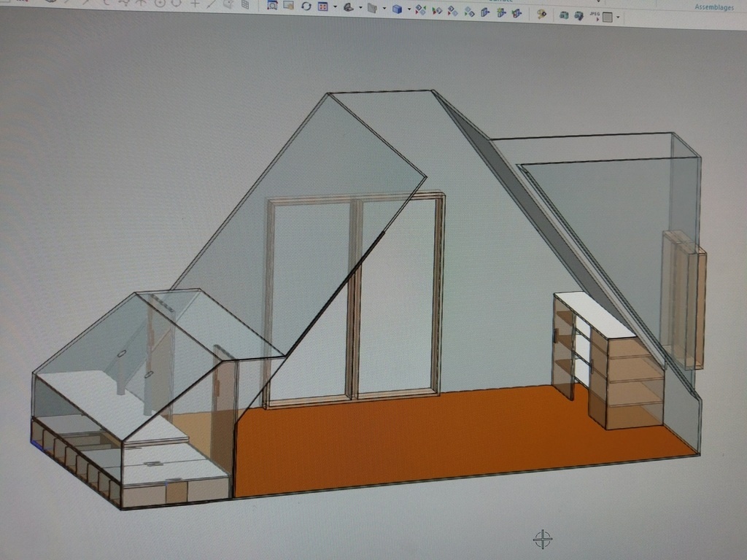Viewport: 747px width, 560px height.
Task: Open the dropdown next to the gray folder icon
Action: [x=384, y=9]
